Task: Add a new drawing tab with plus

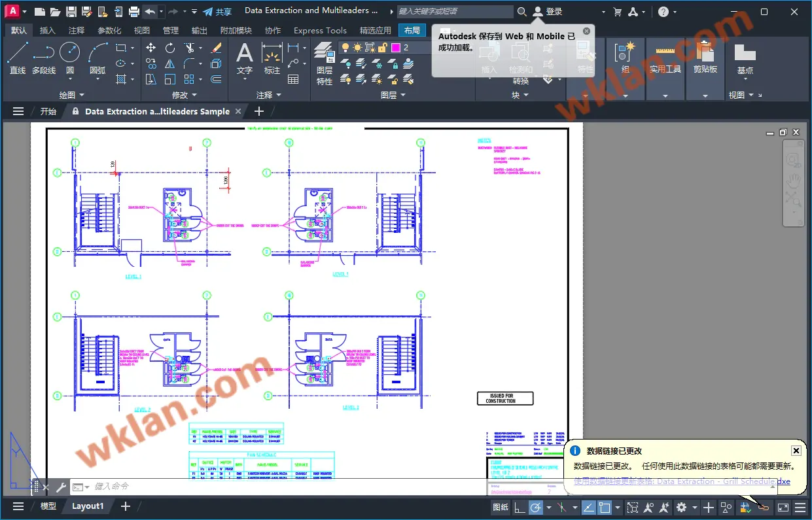Action: (259, 112)
